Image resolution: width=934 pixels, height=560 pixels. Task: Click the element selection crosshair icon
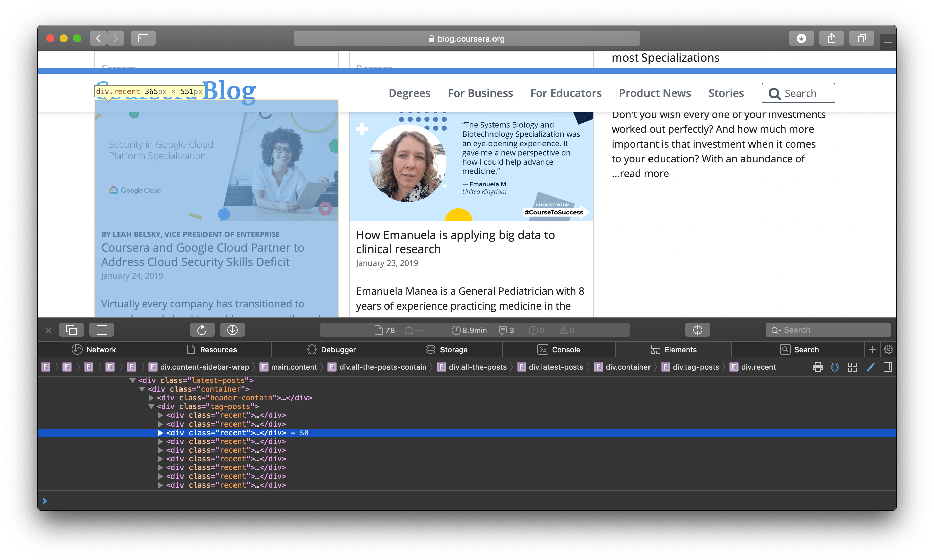697,330
